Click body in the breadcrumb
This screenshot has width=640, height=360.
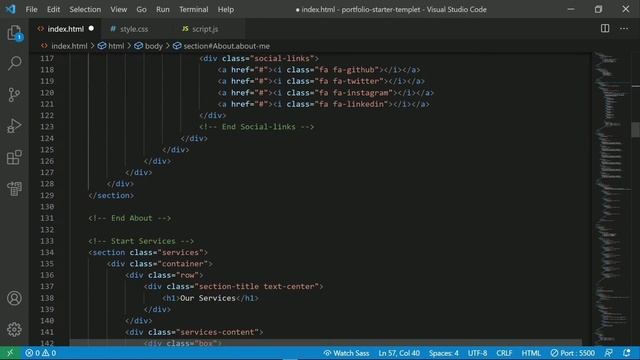click(x=153, y=46)
